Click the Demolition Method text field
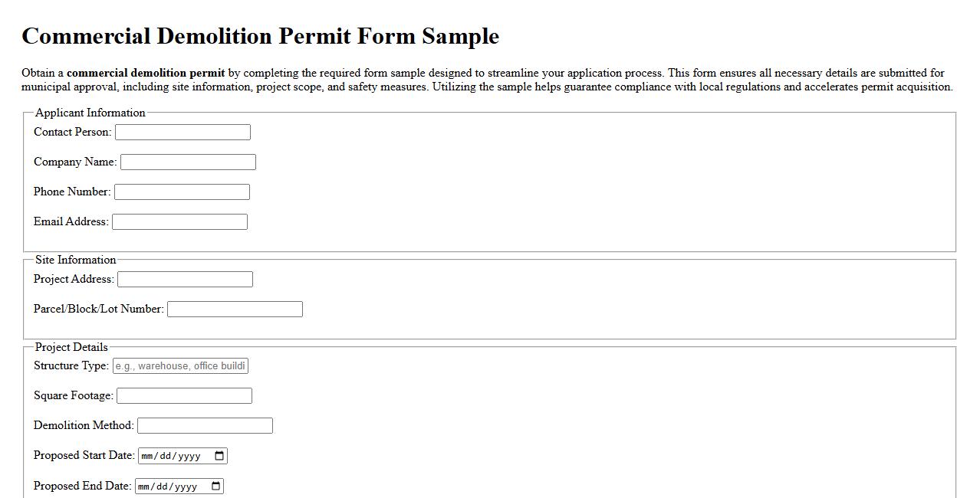 [204, 425]
